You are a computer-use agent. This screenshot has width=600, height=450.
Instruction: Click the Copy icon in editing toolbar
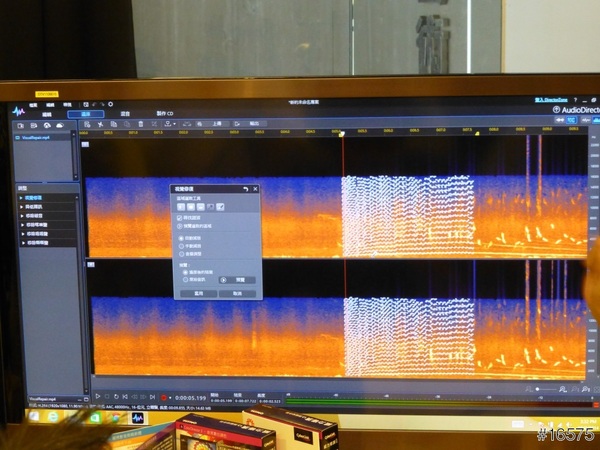114,124
